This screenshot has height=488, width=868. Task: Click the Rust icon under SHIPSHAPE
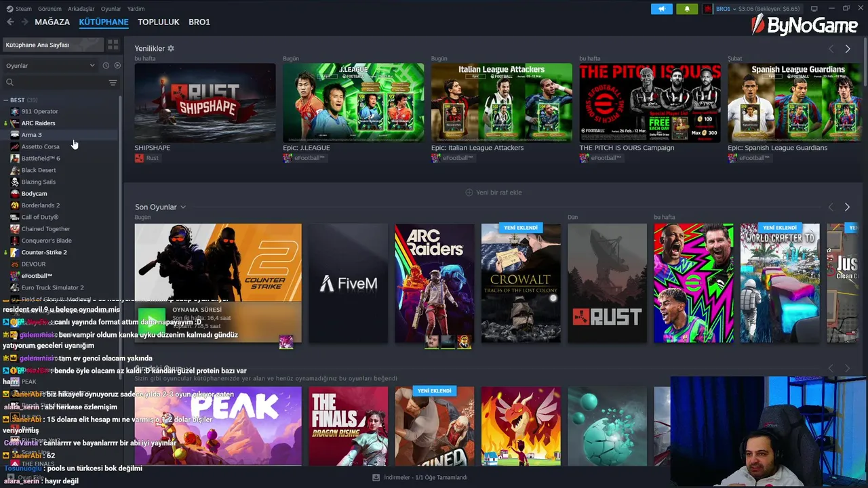click(x=139, y=158)
